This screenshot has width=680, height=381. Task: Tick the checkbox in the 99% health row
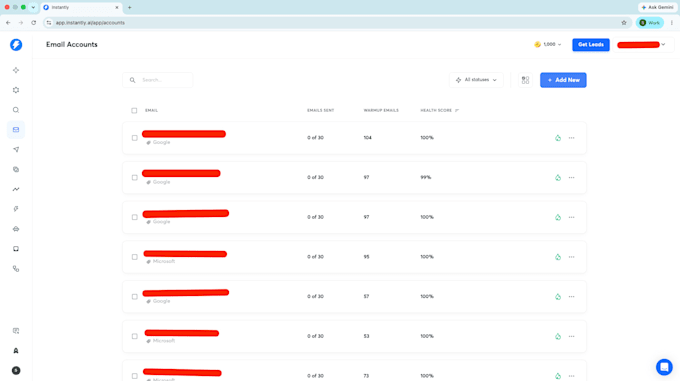pos(134,178)
